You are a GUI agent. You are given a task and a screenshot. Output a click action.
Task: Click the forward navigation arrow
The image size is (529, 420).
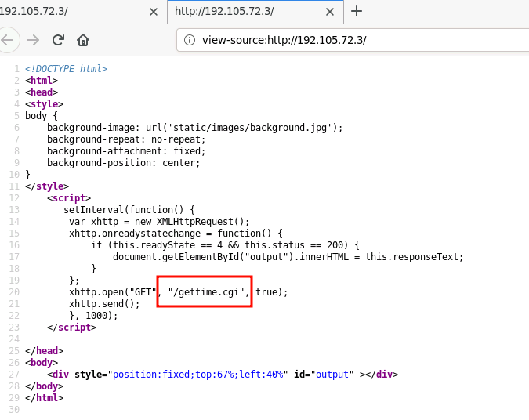coord(33,40)
